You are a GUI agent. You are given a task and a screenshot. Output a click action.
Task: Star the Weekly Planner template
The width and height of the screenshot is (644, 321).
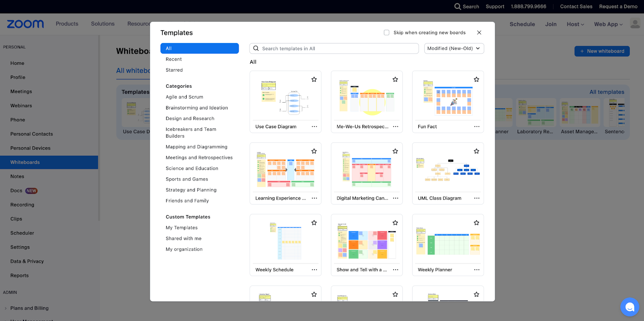pos(477,223)
